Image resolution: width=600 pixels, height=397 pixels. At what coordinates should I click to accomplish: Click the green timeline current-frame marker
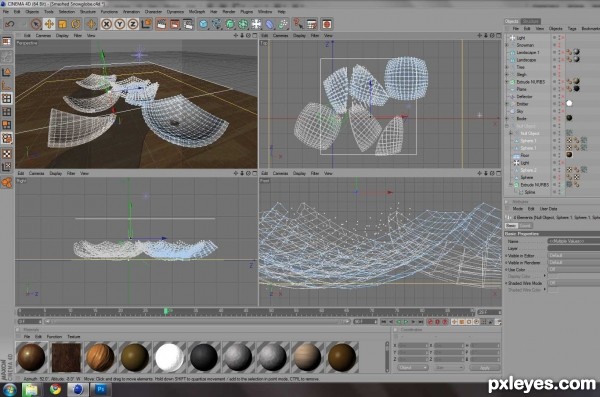tap(166, 311)
